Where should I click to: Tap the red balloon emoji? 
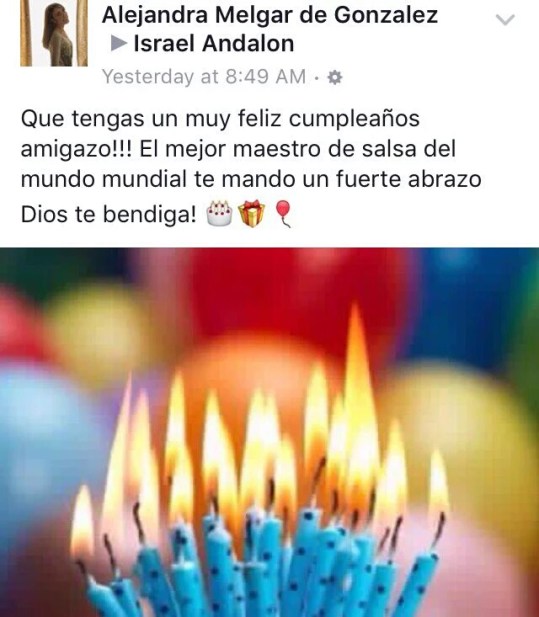tap(282, 214)
